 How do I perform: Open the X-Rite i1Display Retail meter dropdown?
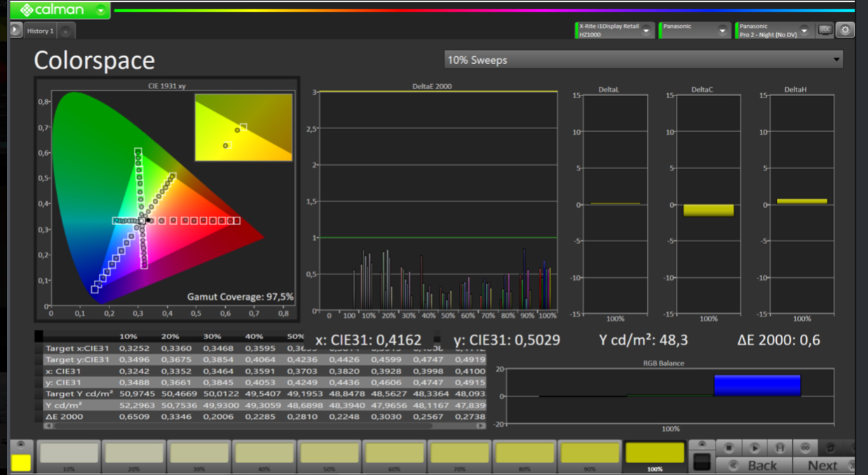pyautogui.click(x=646, y=30)
